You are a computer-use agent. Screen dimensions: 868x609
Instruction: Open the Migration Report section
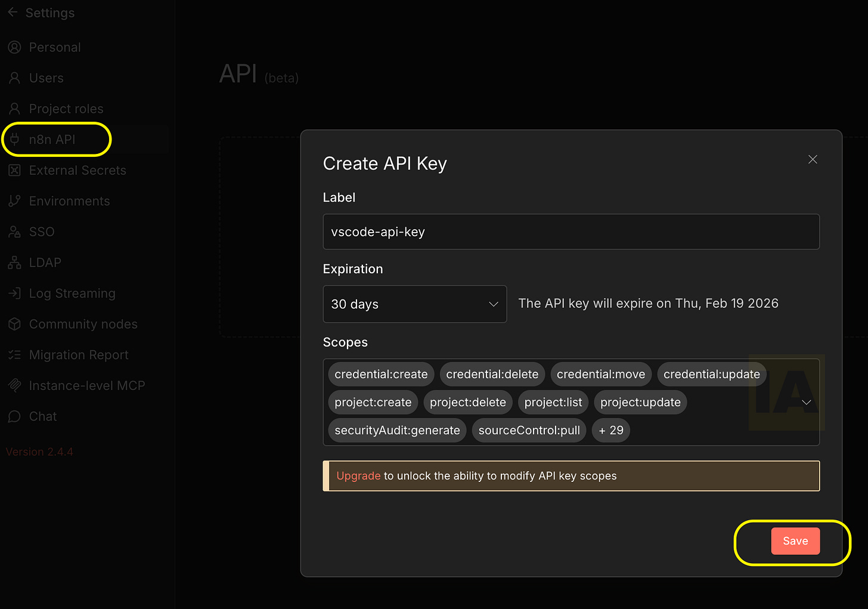click(x=78, y=354)
